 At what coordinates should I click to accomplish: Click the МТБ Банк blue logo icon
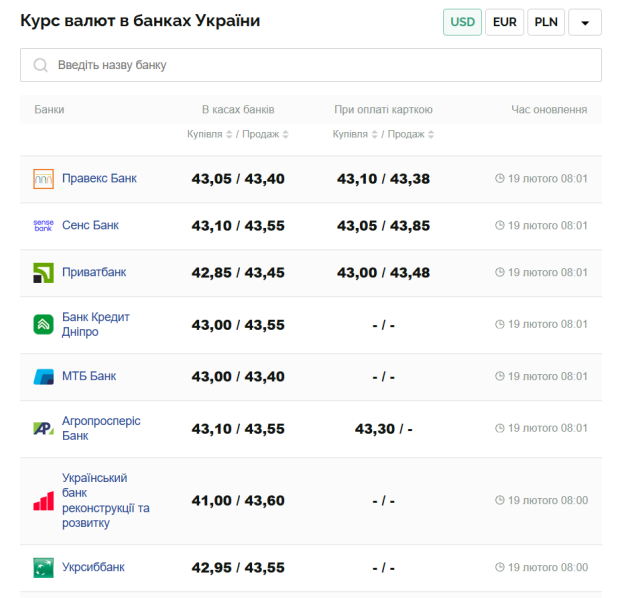43,377
